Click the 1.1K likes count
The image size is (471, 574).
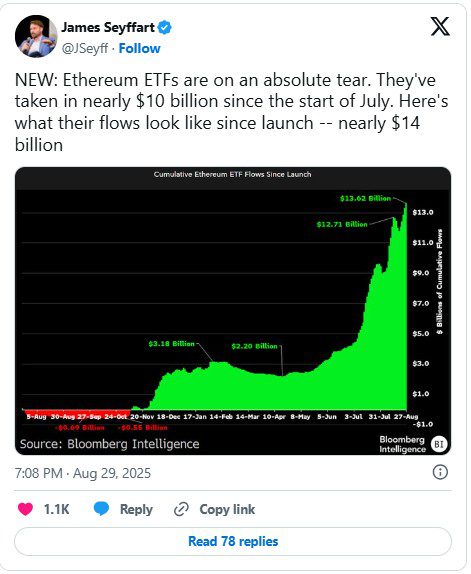tap(56, 509)
